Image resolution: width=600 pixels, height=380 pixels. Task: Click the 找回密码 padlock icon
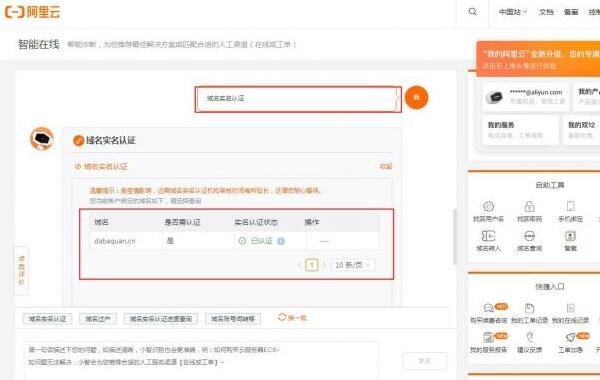529,206
